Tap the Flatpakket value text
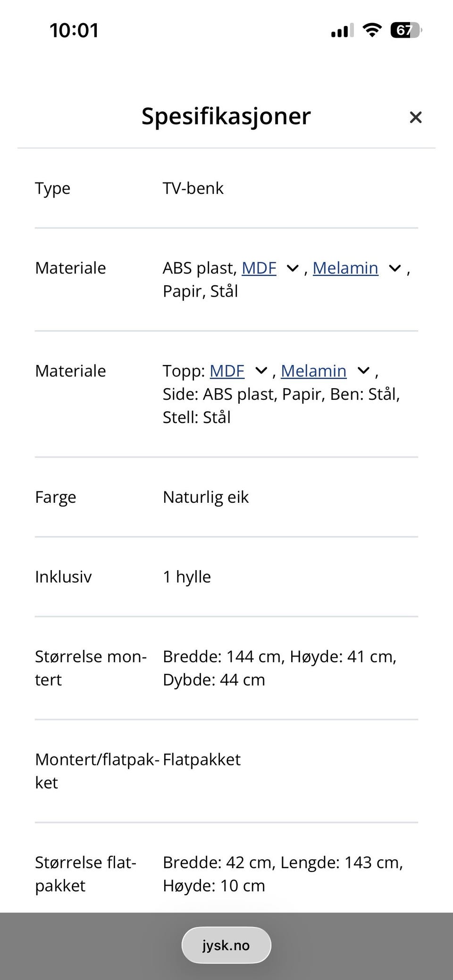This screenshot has height=980, width=453. [201, 759]
